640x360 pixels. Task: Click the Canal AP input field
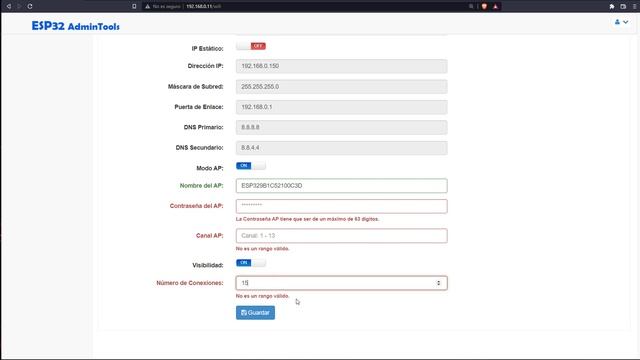pos(342,236)
